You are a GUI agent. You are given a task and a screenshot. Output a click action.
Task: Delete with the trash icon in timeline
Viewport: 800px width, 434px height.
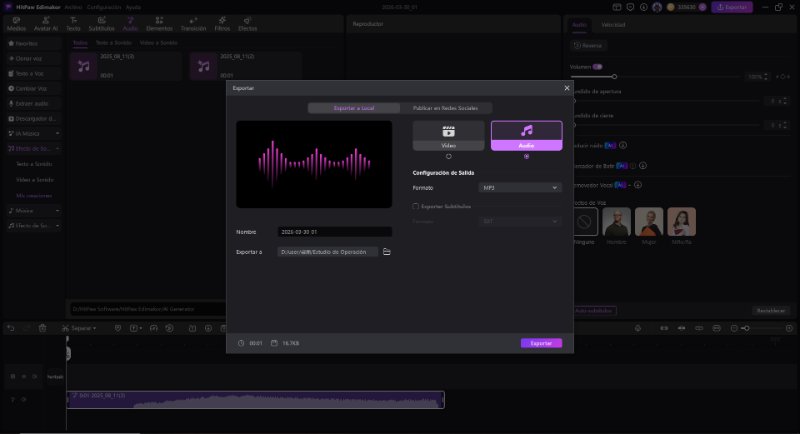42,328
